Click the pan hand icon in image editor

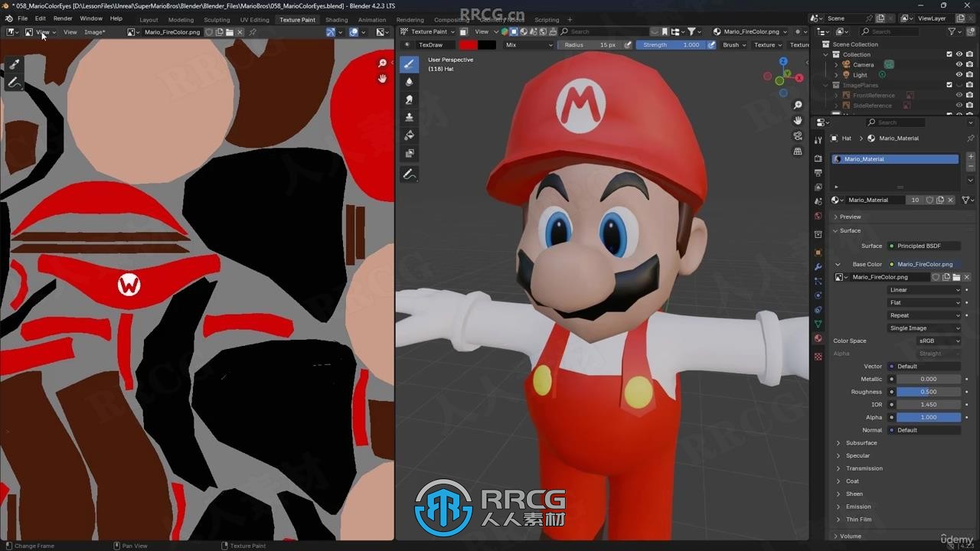[383, 79]
